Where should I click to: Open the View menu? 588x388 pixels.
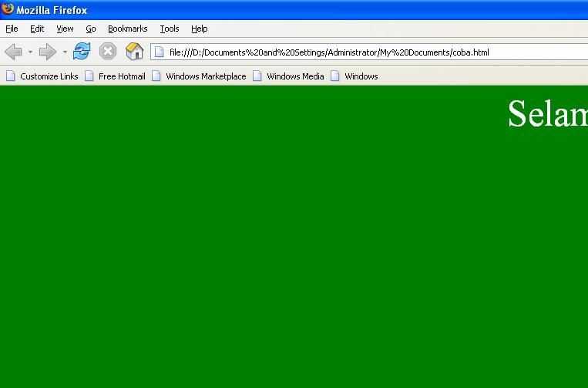coord(65,29)
